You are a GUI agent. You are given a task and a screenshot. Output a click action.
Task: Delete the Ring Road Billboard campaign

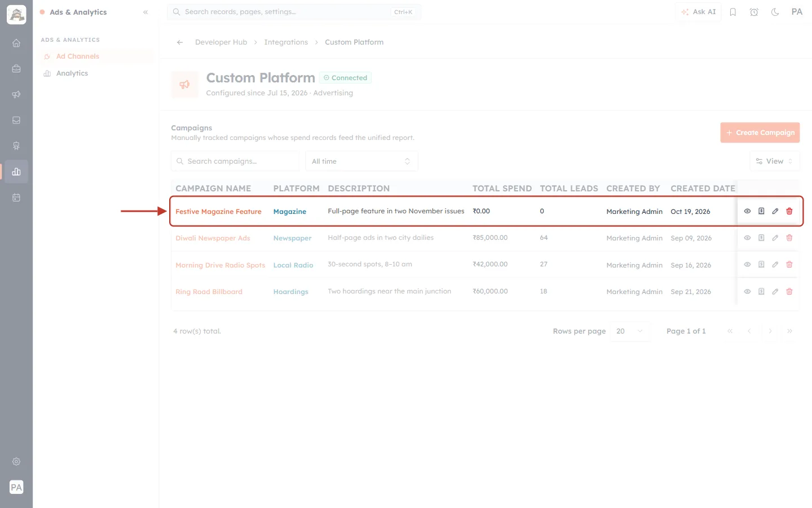click(789, 291)
